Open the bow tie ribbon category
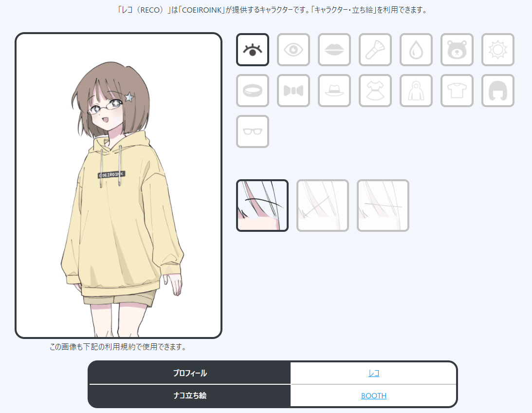Screen dimensions: 532x413 pyautogui.click(x=294, y=91)
